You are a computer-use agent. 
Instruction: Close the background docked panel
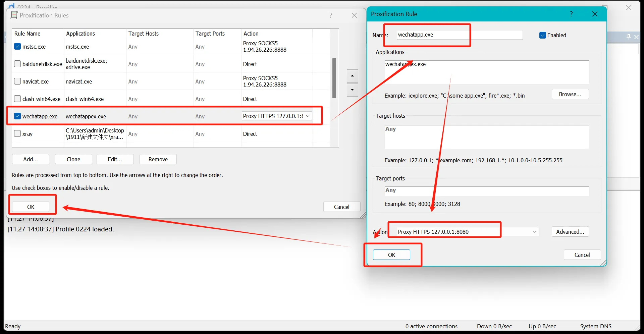[x=636, y=37]
